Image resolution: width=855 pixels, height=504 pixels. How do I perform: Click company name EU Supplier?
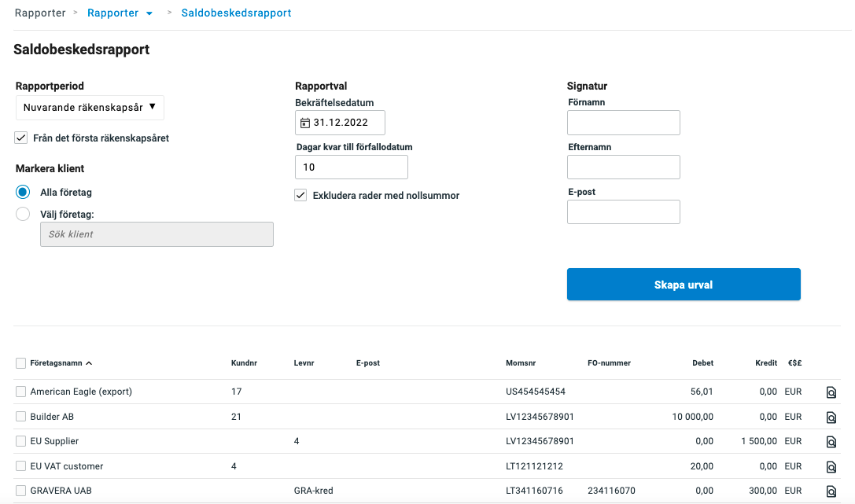tap(54, 441)
